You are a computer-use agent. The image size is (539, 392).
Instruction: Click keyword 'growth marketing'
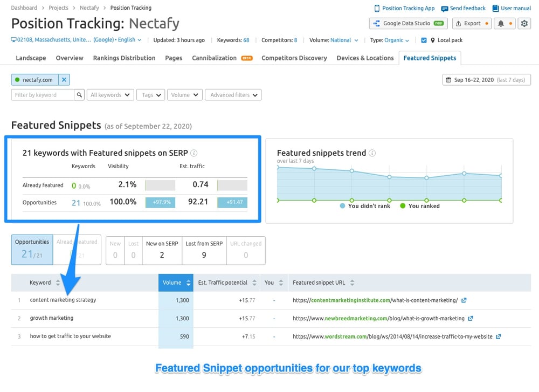pyautogui.click(x=52, y=318)
